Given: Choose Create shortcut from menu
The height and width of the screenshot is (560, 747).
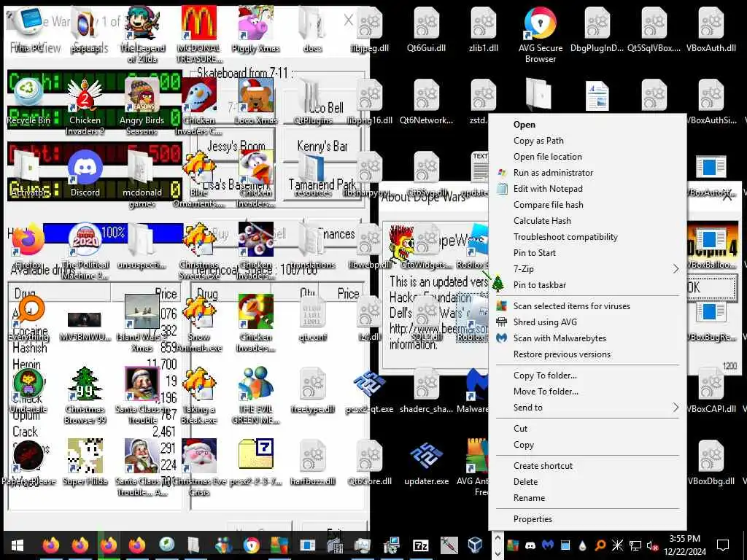Looking at the screenshot, I should point(588,466).
